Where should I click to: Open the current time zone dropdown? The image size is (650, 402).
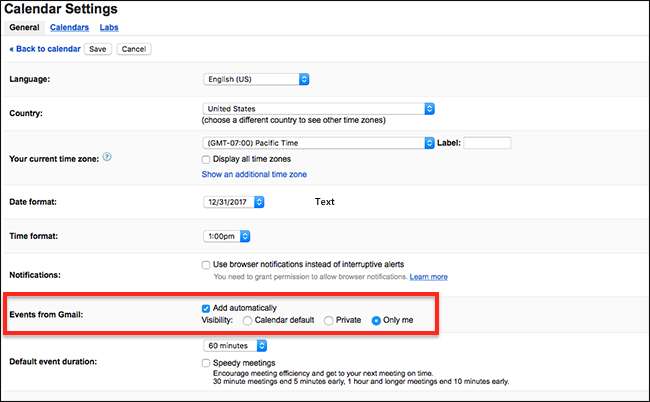click(317, 143)
